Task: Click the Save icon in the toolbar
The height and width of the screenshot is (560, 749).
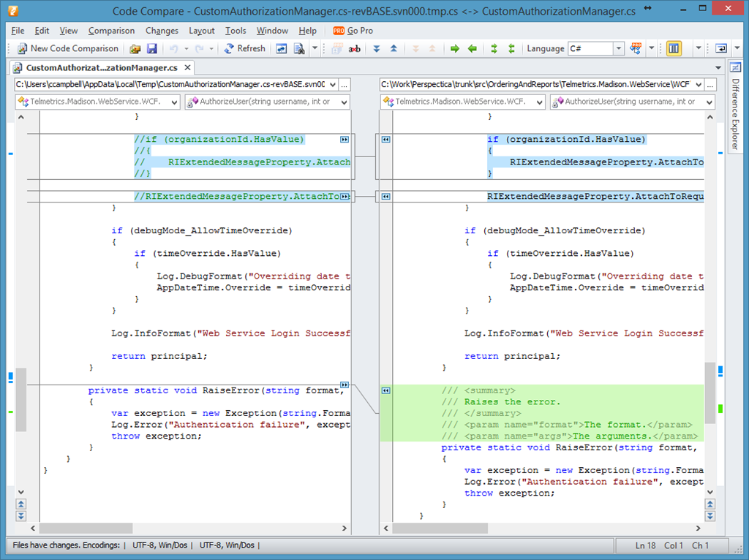Action: click(152, 49)
